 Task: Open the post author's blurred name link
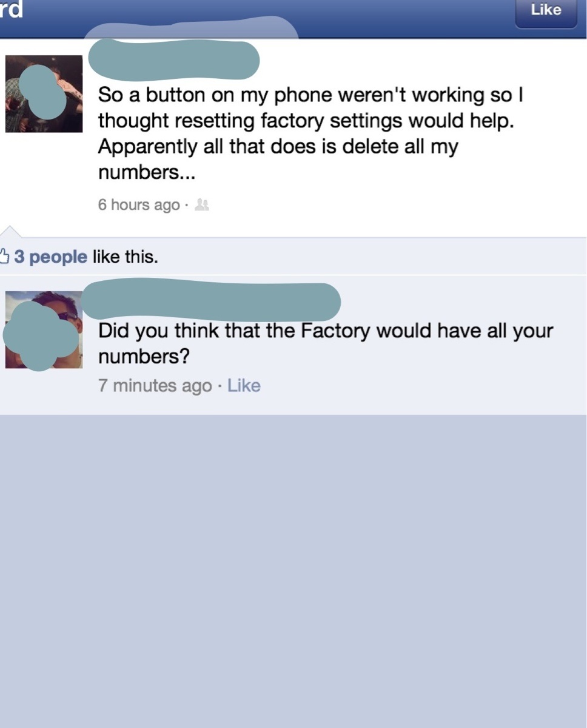[174, 60]
